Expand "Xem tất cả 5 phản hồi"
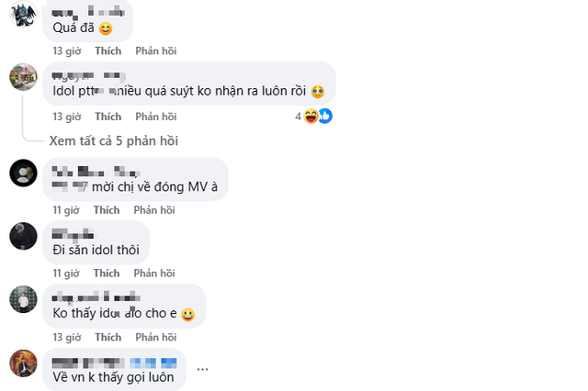Screen dimensions: 588x391 (x=113, y=140)
